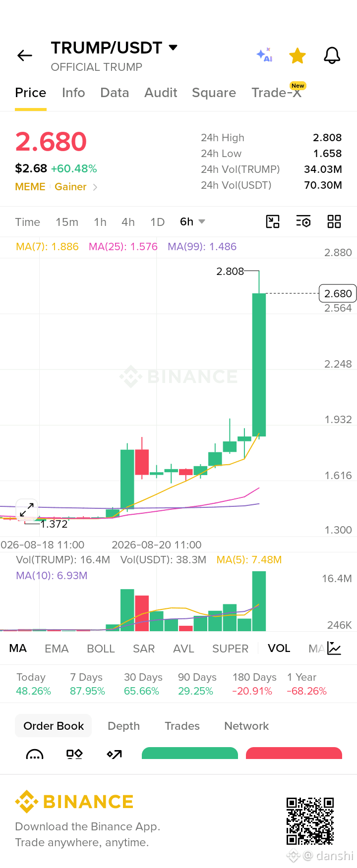Tap the 7 Days 87.95% performance
This screenshot has height=868, width=357.
pyautogui.click(x=87, y=684)
